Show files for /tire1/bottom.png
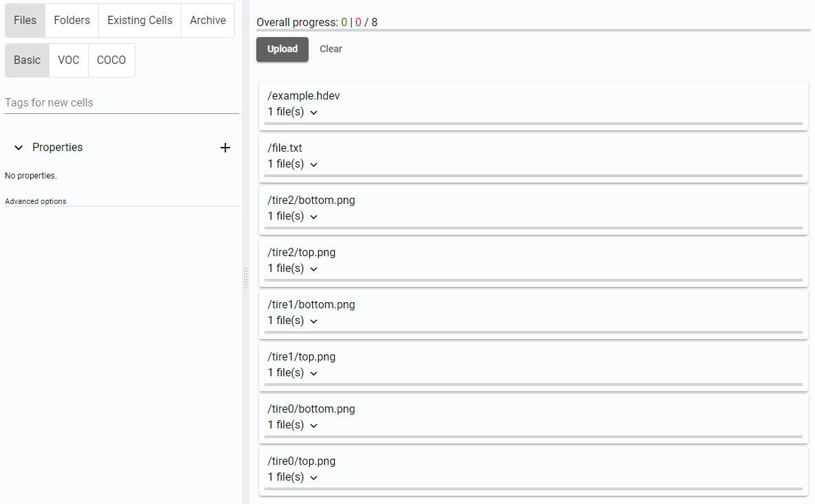Screen dimensions: 815x504 [x=313, y=321]
